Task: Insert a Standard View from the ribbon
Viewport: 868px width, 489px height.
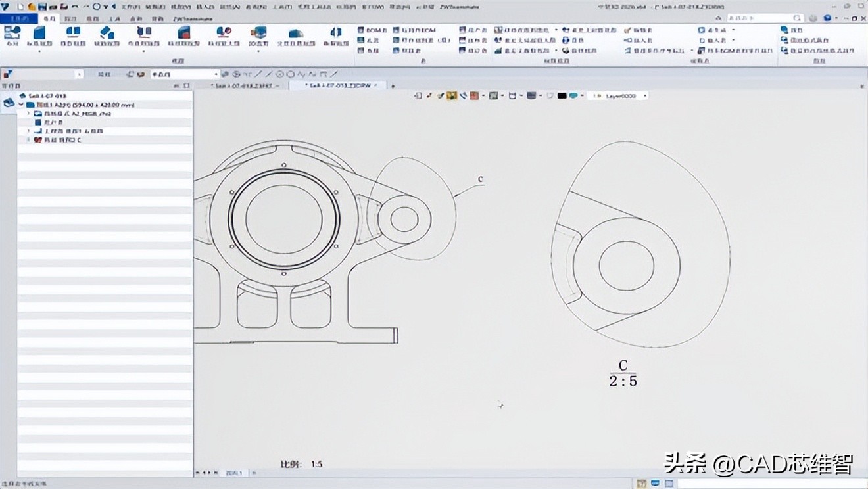Action: point(39,35)
